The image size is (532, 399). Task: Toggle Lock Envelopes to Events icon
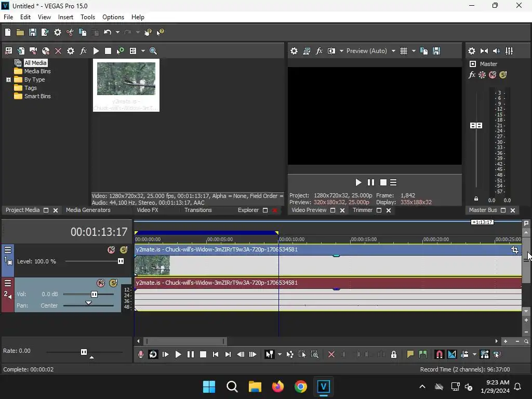pyautogui.click(x=485, y=354)
